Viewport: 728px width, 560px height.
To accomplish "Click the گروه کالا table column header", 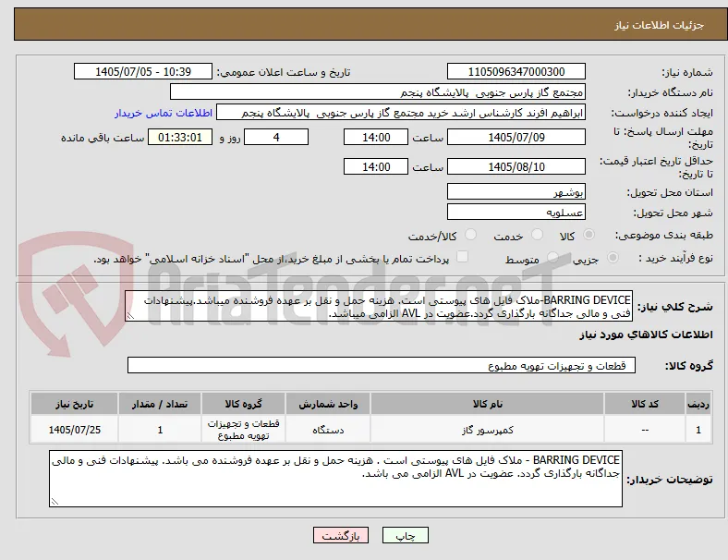I will pyautogui.click(x=243, y=404).
